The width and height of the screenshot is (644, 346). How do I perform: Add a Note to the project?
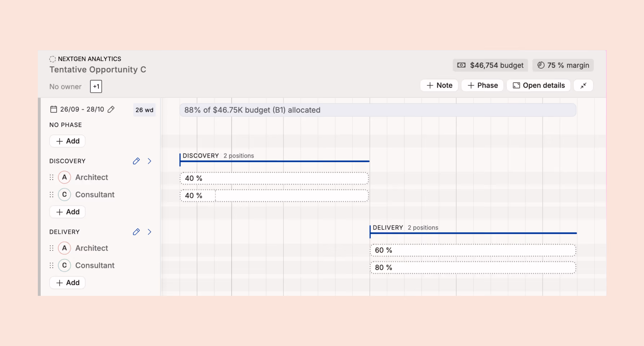click(439, 86)
